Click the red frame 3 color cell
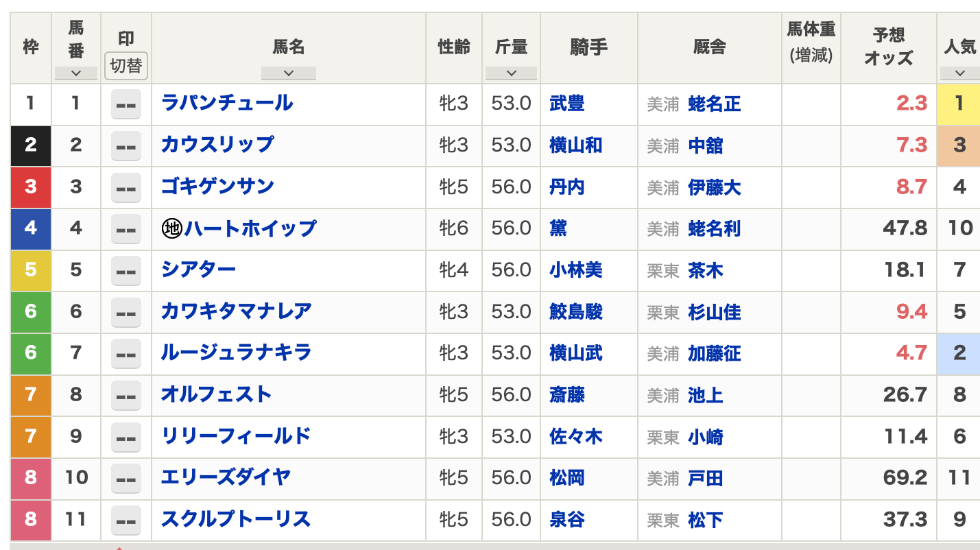Screen dimensions: 980x550 pyautogui.click(x=31, y=187)
